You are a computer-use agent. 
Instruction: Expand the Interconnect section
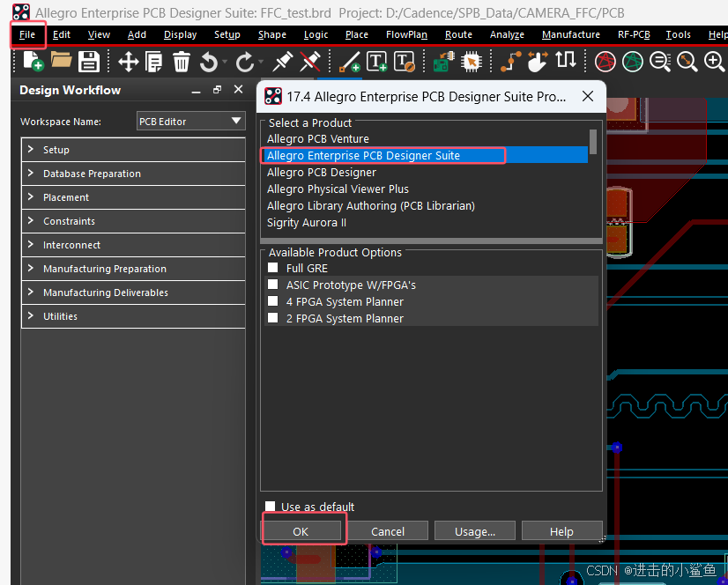tap(133, 245)
